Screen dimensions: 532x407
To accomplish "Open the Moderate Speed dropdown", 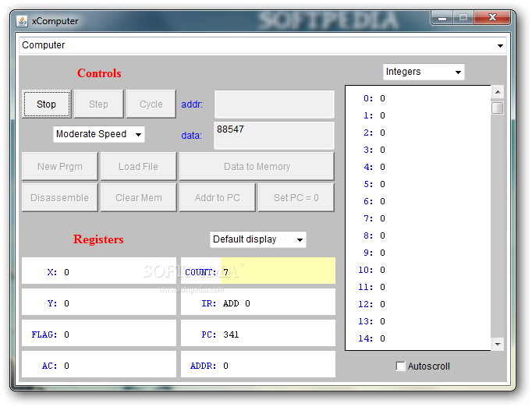I will click(x=99, y=134).
